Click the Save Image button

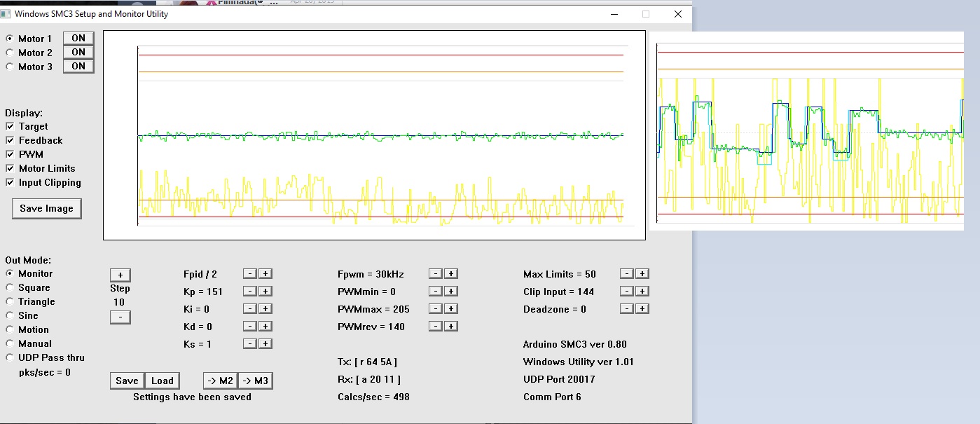46,209
